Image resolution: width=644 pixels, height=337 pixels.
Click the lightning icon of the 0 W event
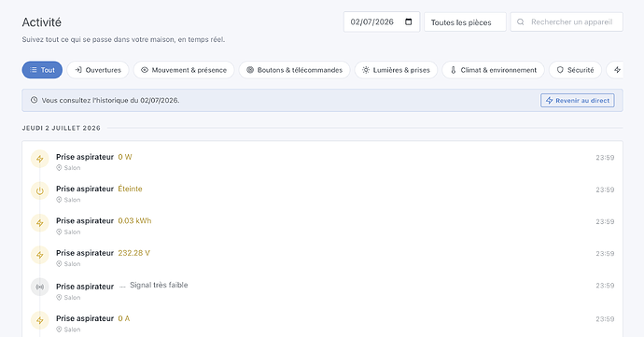[40, 159]
